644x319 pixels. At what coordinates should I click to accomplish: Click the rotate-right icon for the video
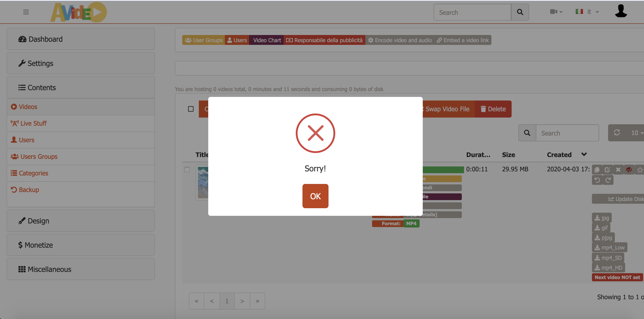click(x=608, y=180)
